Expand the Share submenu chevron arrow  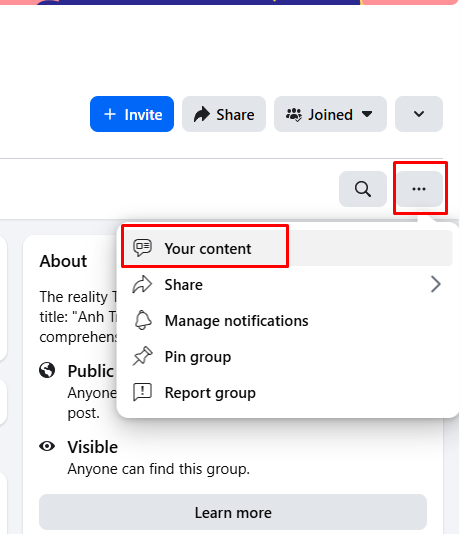coord(435,284)
